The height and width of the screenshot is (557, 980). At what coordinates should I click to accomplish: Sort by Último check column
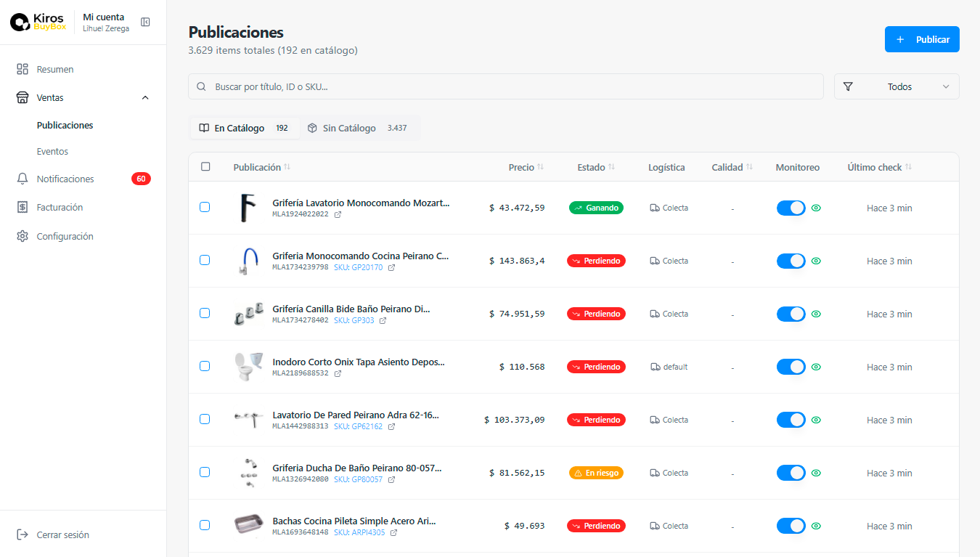coord(908,167)
